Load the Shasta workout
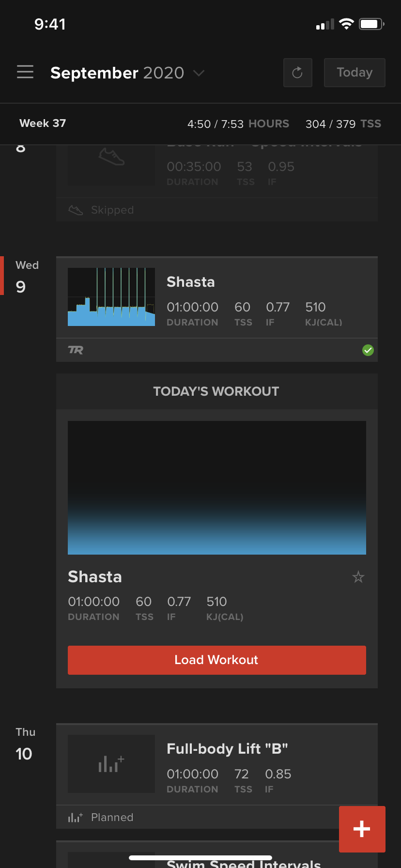This screenshot has height=868, width=401. tap(217, 660)
